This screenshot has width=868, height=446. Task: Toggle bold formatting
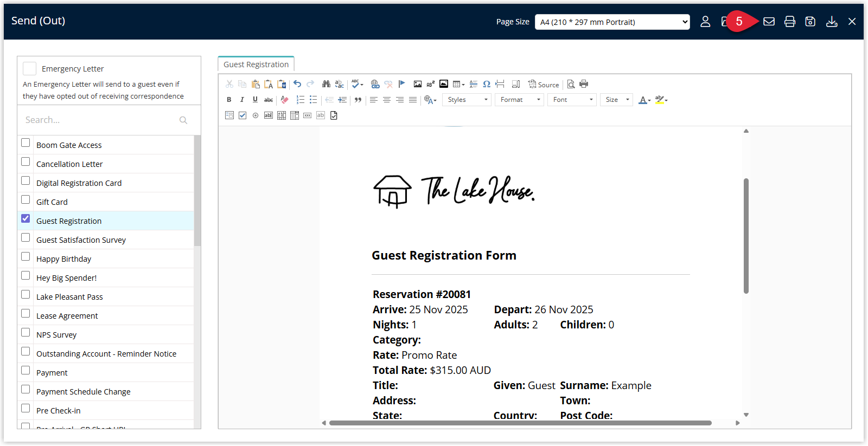(229, 100)
